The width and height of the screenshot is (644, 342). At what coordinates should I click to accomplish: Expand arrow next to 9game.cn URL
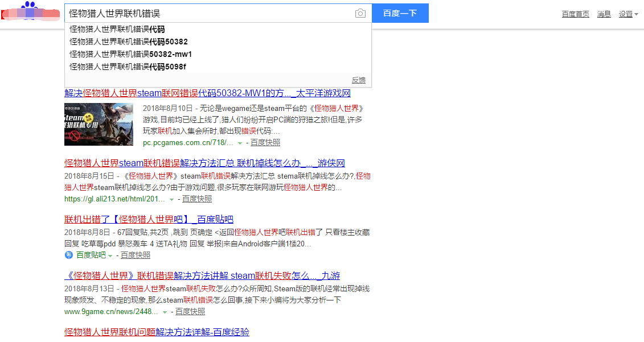pyautogui.click(x=165, y=312)
